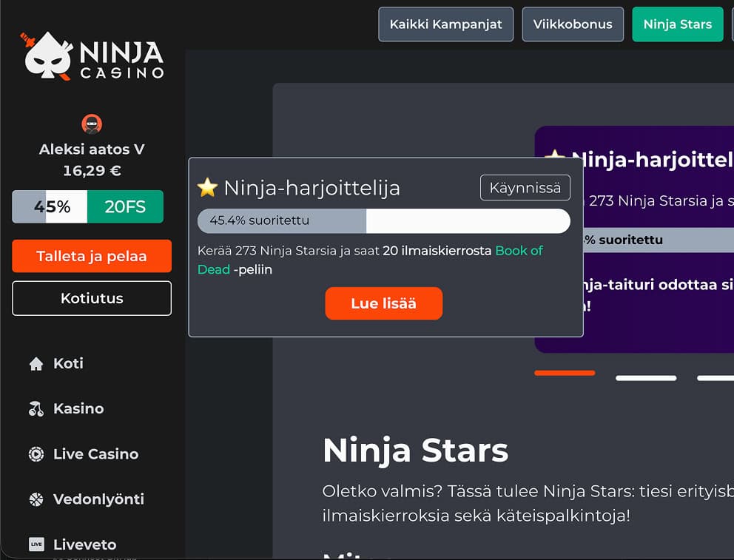Screen dimensions: 734x560
Task: Click the Aleksi aatos V username
Action: click(x=92, y=149)
